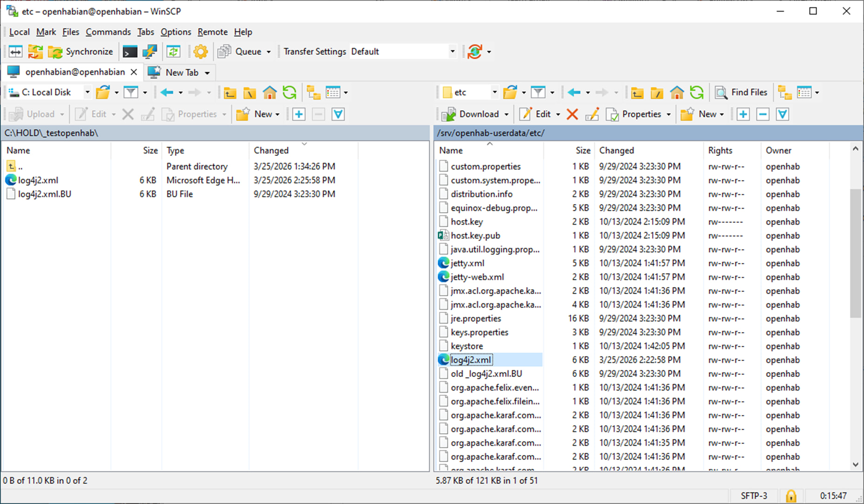864x504 pixels.
Task: Toggle keep remote directory up to date
Action: click(174, 52)
